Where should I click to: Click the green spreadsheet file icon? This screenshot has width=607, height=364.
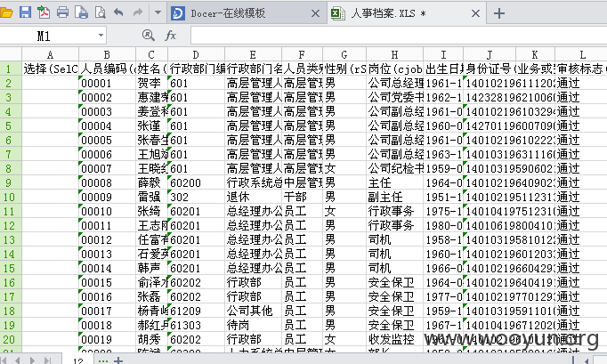point(337,13)
